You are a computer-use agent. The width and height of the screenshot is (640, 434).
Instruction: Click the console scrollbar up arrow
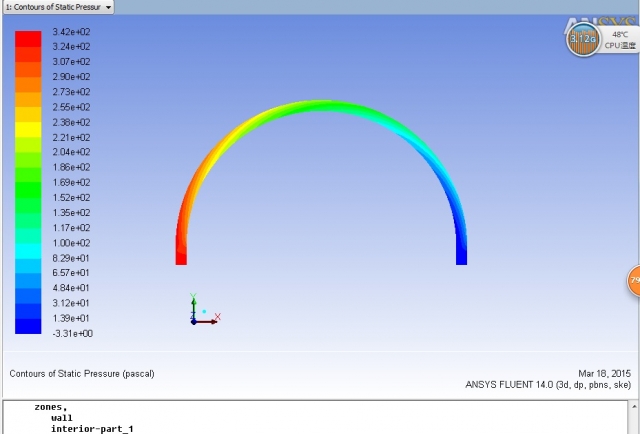(634, 407)
